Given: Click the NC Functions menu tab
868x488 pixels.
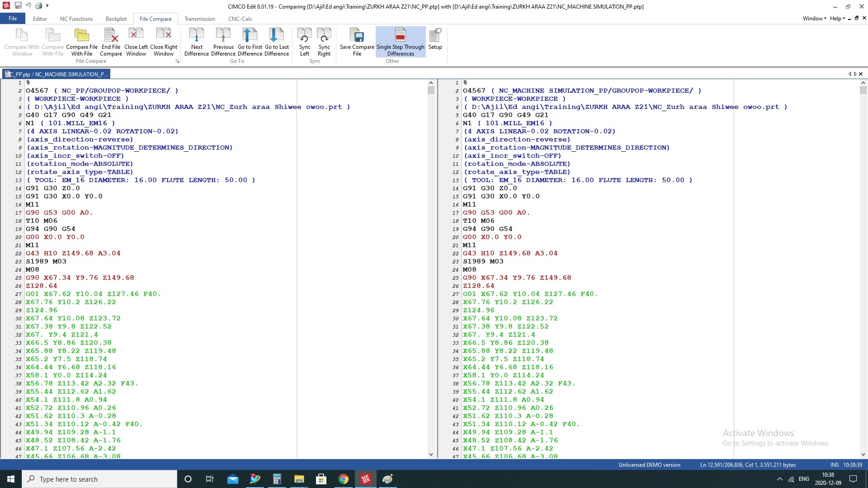Looking at the screenshot, I should pos(75,18).
